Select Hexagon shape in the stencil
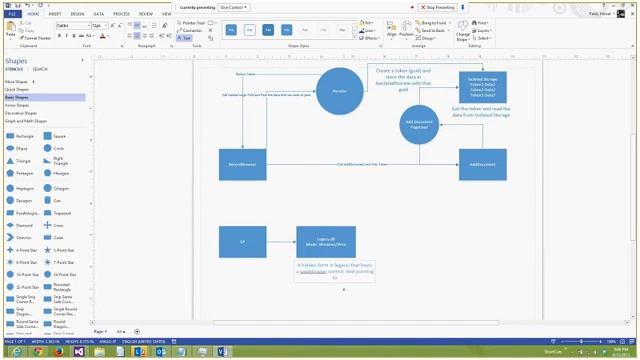This screenshot has height=360, width=640. coord(56,173)
